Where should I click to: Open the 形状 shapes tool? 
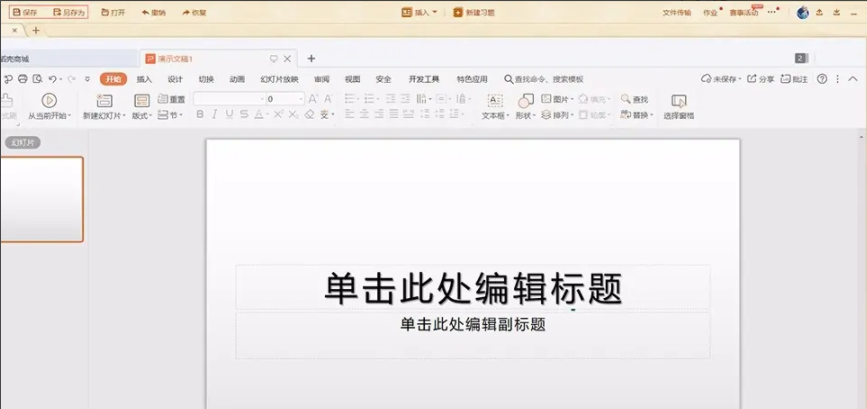(525, 100)
